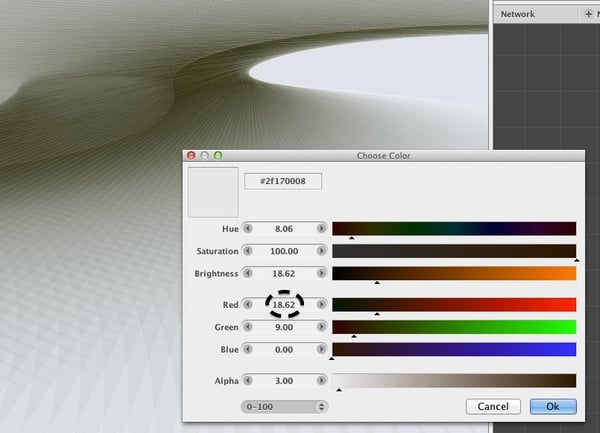Image resolution: width=600 pixels, height=433 pixels.
Task: Decrease Red value with left arrow
Action: (x=248, y=304)
